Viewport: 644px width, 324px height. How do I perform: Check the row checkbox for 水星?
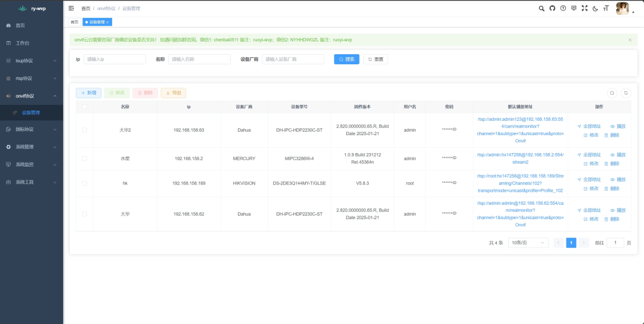(85, 158)
